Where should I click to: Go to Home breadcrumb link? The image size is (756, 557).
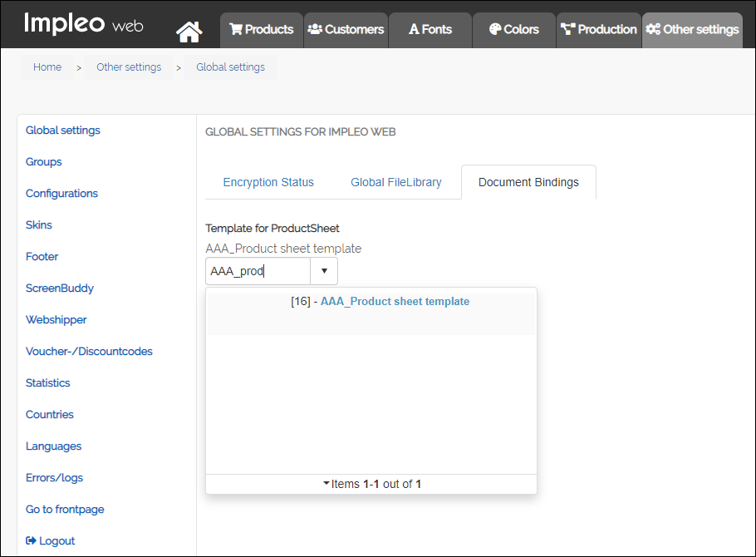pyautogui.click(x=47, y=67)
